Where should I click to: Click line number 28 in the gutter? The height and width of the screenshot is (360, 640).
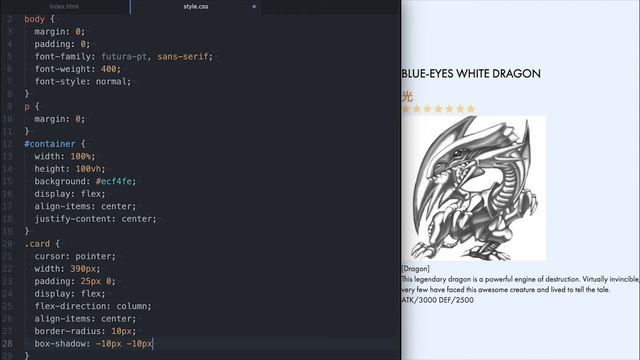click(7, 344)
